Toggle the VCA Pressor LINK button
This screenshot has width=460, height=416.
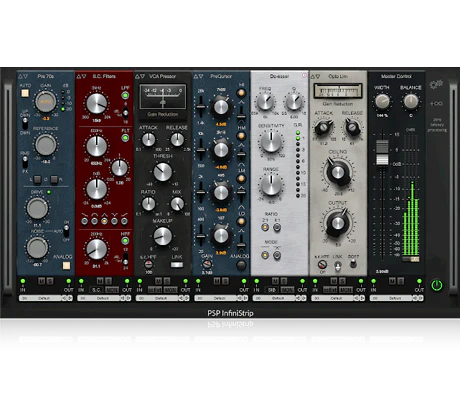[x=177, y=265]
